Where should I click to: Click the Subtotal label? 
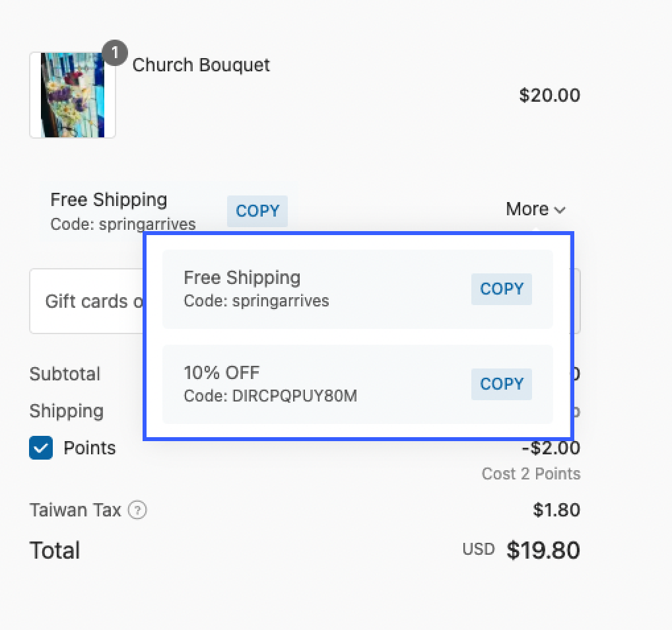[64, 374]
